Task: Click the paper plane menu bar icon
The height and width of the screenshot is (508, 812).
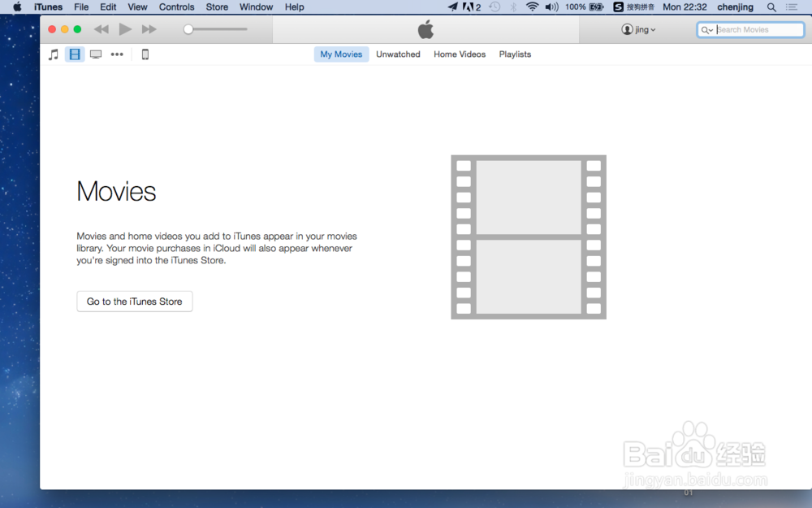Action: [x=452, y=7]
